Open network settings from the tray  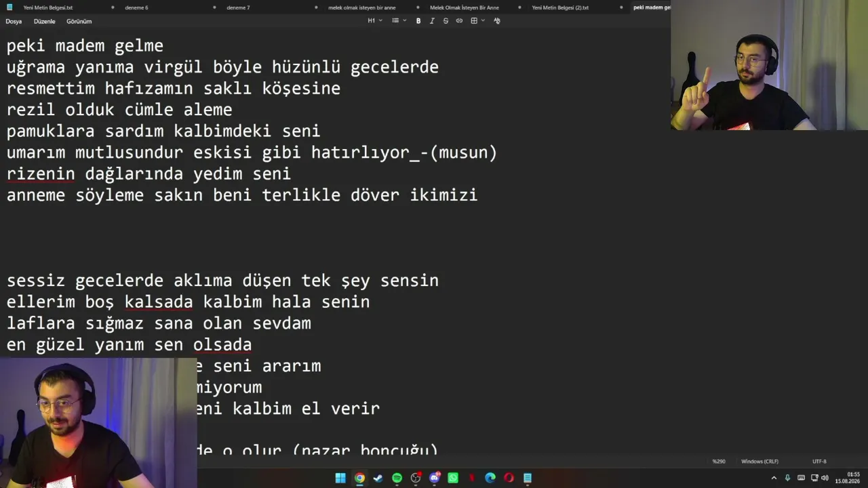coord(814,478)
